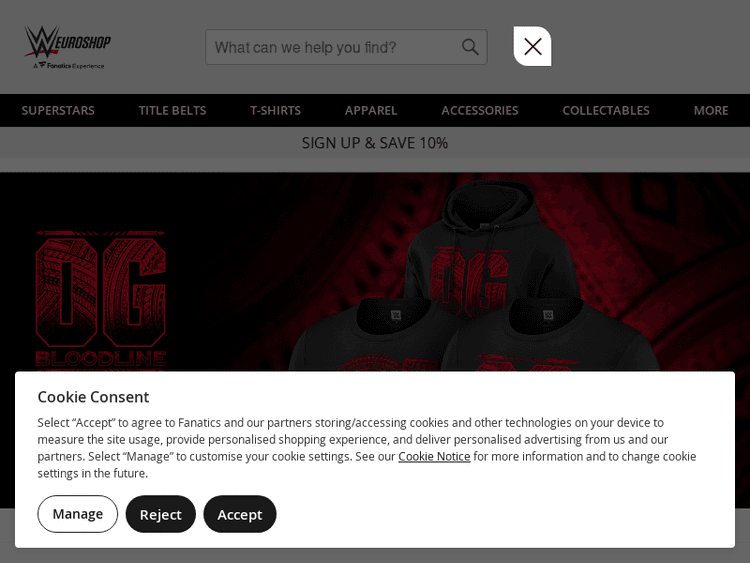Open the Title Belts menu
This screenshot has height=563, width=750.
(172, 110)
